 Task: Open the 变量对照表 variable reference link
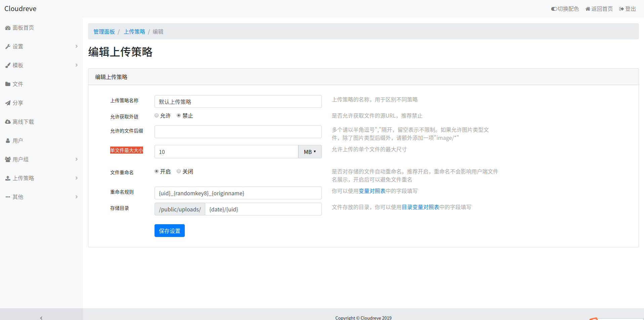tap(372, 191)
